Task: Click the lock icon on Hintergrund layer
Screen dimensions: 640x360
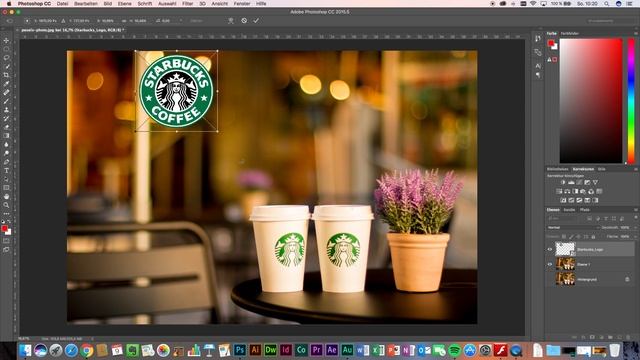Action: click(x=627, y=279)
